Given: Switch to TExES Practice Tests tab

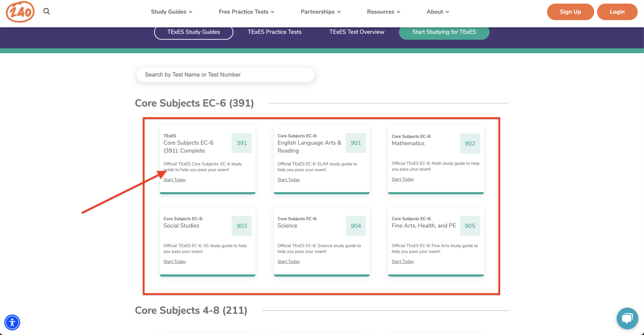Looking at the screenshot, I should pyautogui.click(x=274, y=32).
